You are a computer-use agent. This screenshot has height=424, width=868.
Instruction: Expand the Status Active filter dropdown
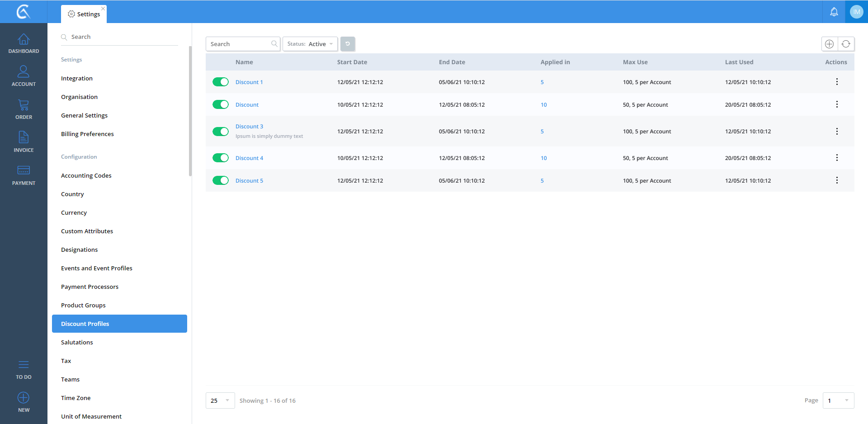pyautogui.click(x=310, y=44)
